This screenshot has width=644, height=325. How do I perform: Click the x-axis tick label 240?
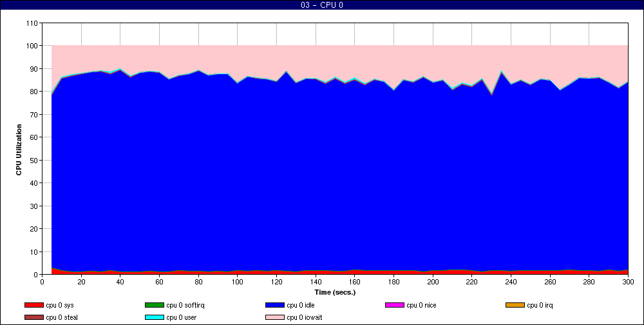point(511,282)
